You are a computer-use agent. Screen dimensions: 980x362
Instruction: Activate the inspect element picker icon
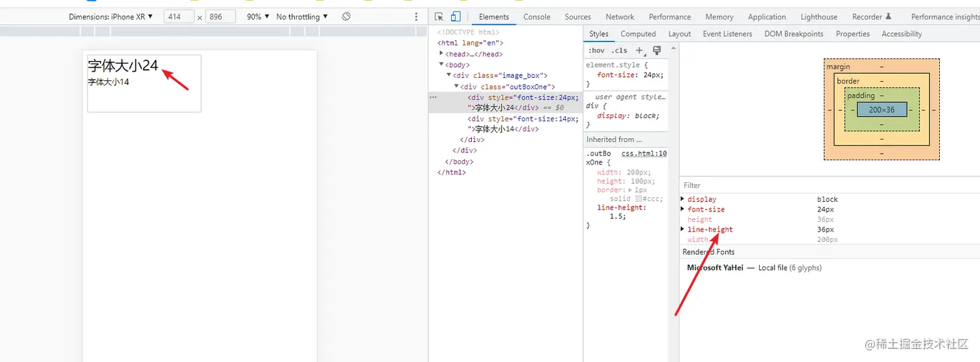(439, 17)
